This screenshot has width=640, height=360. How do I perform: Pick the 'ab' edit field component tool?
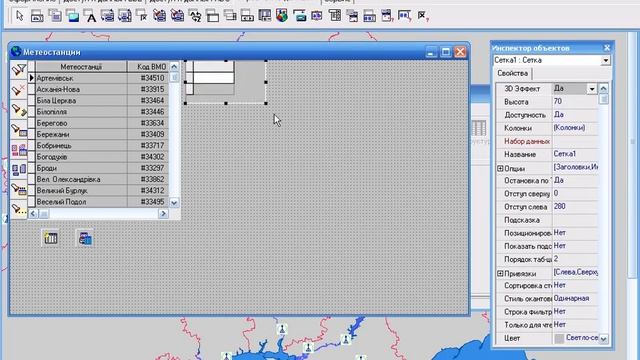(x=37, y=16)
